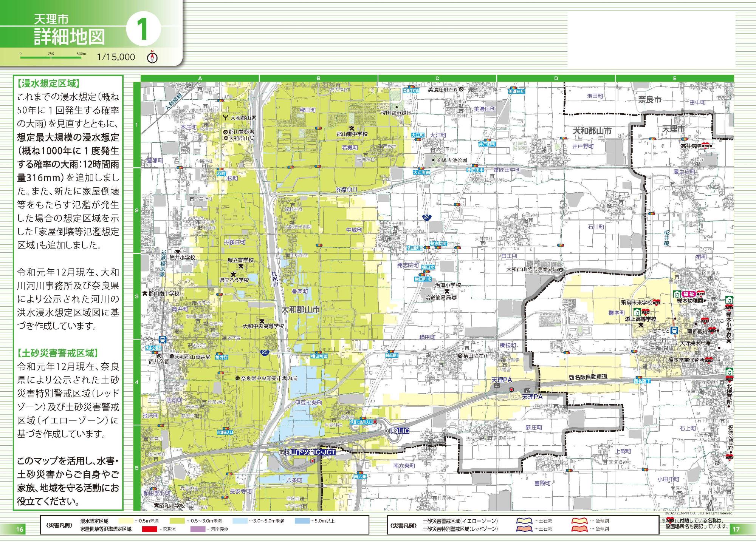Click the 大和郡山発志院簡易局 label

[533, 269]
